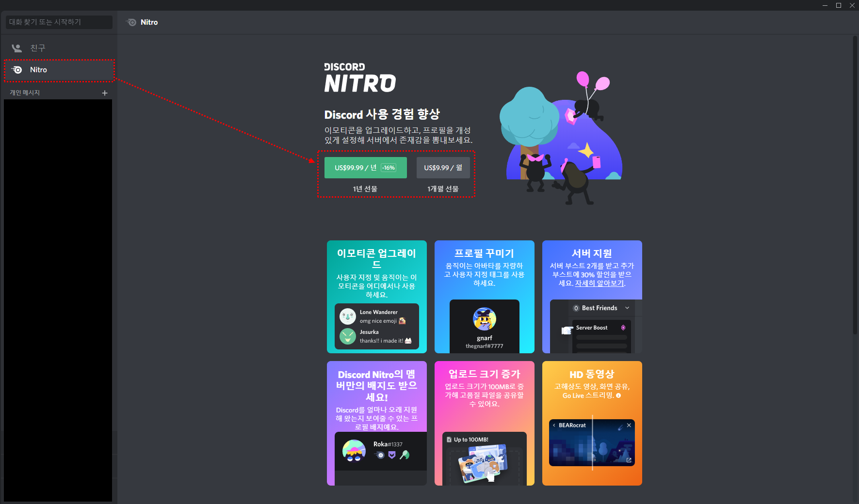
Task: Click the uploaded files illustration thumbnail
Action: click(483, 463)
